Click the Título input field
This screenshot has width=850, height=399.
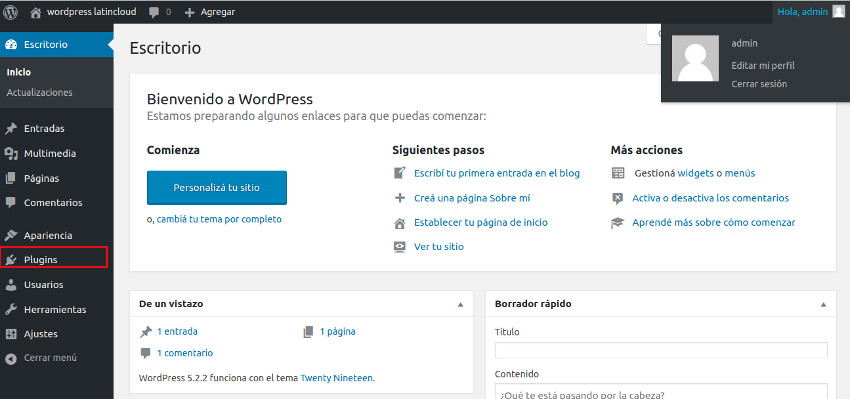click(x=661, y=350)
